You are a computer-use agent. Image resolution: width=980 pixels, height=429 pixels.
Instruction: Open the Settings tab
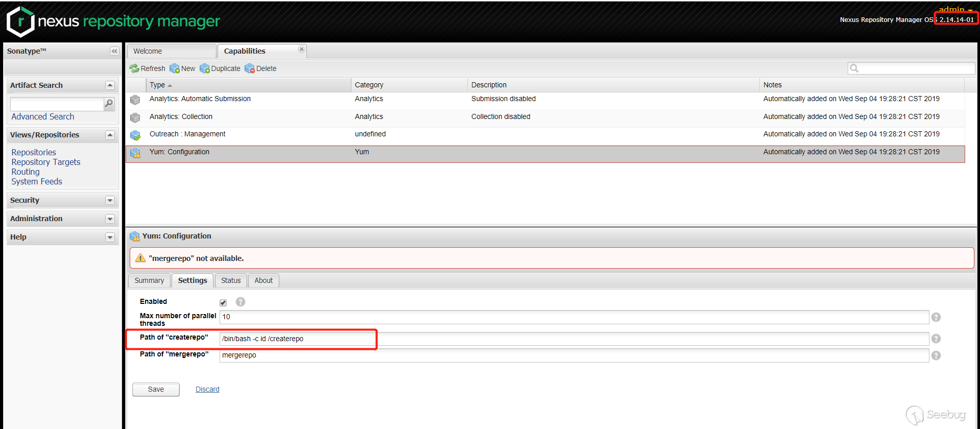pyautogui.click(x=193, y=280)
